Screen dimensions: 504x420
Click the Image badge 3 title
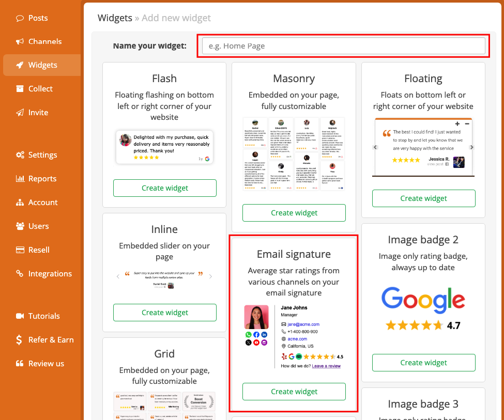(x=423, y=404)
